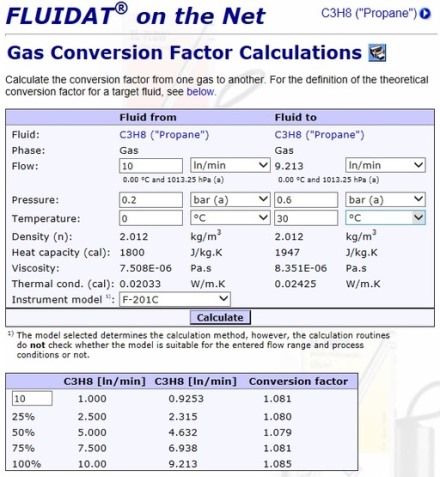Expand Fluid to temperature unit °C dropdown
Screen dimensions: 440x477
tap(385, 218)
